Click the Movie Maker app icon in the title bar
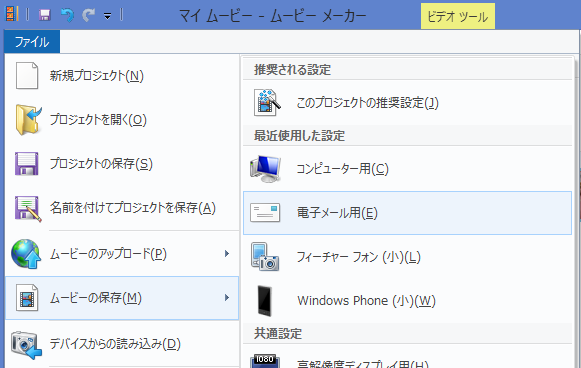Image resolution: width=581 pixels, height=368 pixels. pyautogui.click(x=11, y=14)
